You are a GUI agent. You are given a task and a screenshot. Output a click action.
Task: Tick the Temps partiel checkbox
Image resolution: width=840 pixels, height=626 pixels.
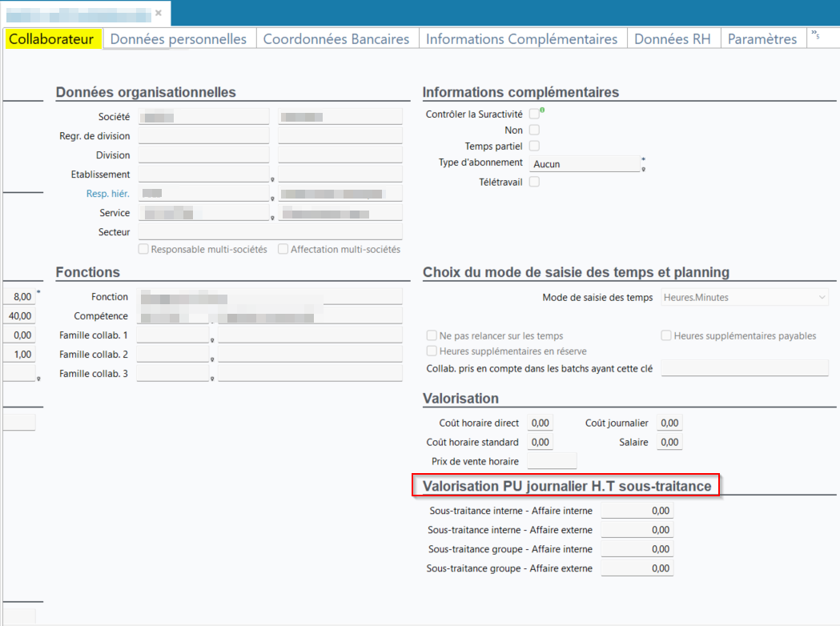534,146
